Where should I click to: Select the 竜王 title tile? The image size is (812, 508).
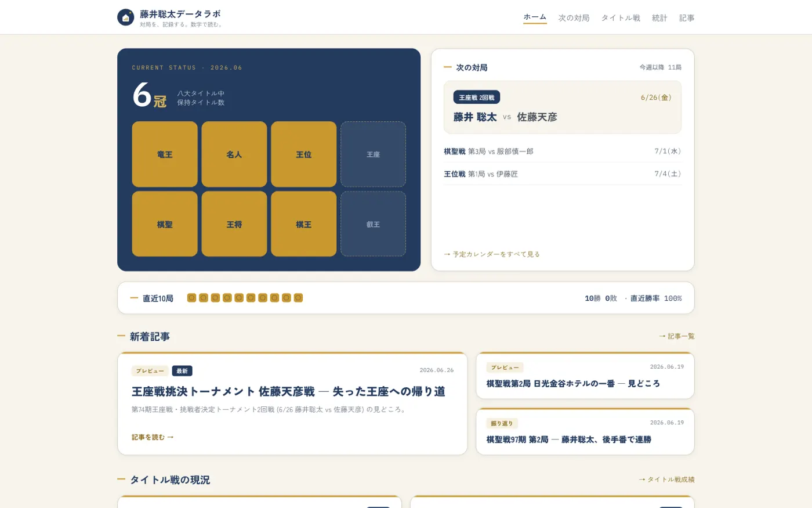[165, 154]
